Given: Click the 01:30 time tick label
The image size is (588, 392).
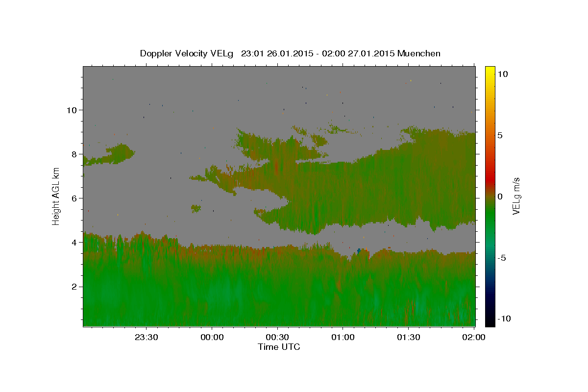Looking at the screenshot, I should tap(408, 337).
